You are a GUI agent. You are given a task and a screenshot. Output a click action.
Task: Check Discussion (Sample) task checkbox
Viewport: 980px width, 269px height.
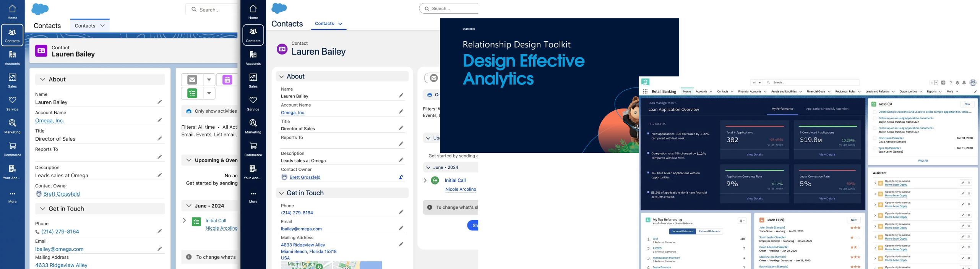click(875, 138)
